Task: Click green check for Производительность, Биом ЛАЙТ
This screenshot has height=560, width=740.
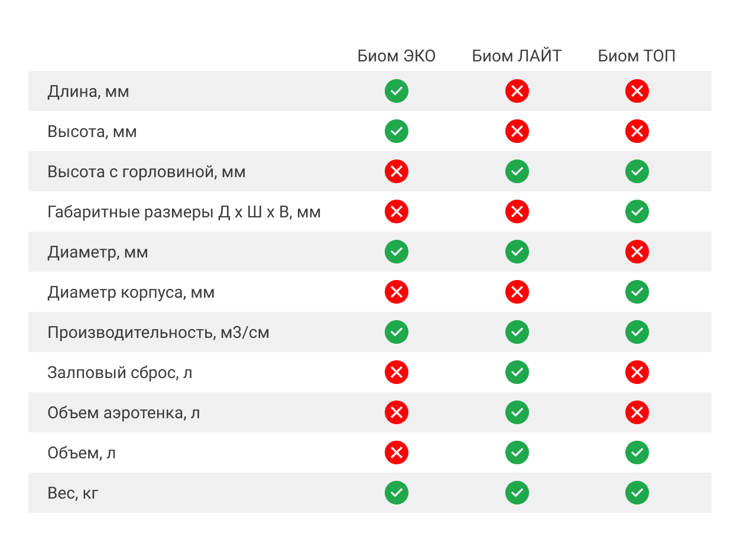Action: pos(517,332)
